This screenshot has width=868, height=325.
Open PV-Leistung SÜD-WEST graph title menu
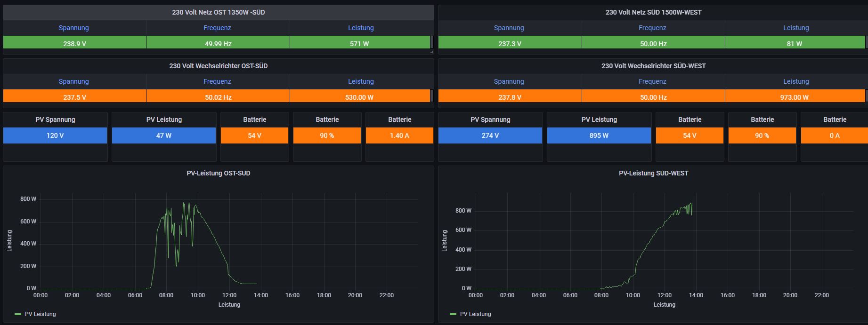click(x=653, y=173)
